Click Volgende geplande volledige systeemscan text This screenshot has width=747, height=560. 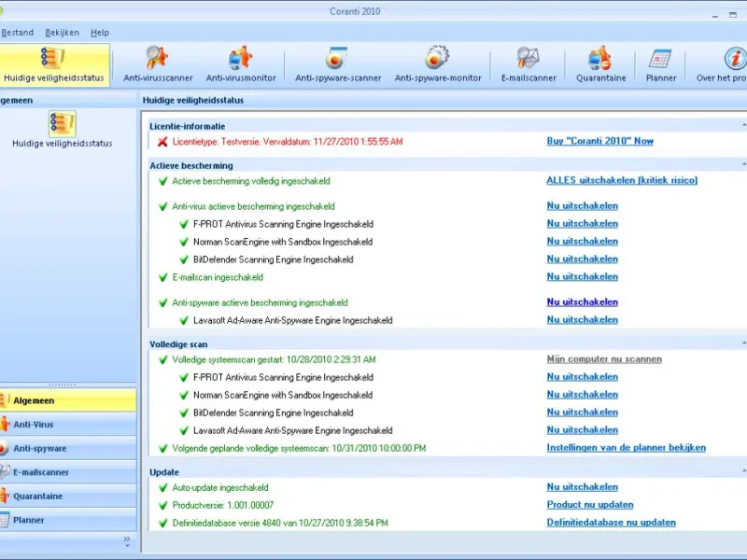point(299,448)
